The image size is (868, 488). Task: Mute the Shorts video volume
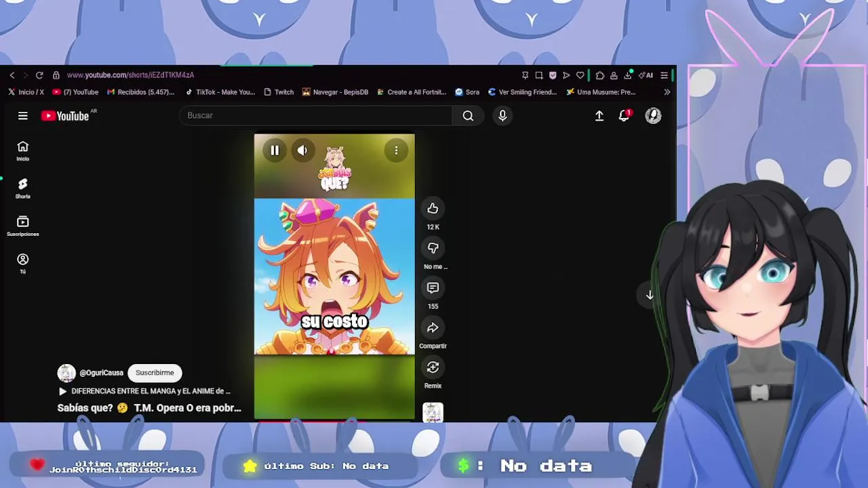point(302,150)
